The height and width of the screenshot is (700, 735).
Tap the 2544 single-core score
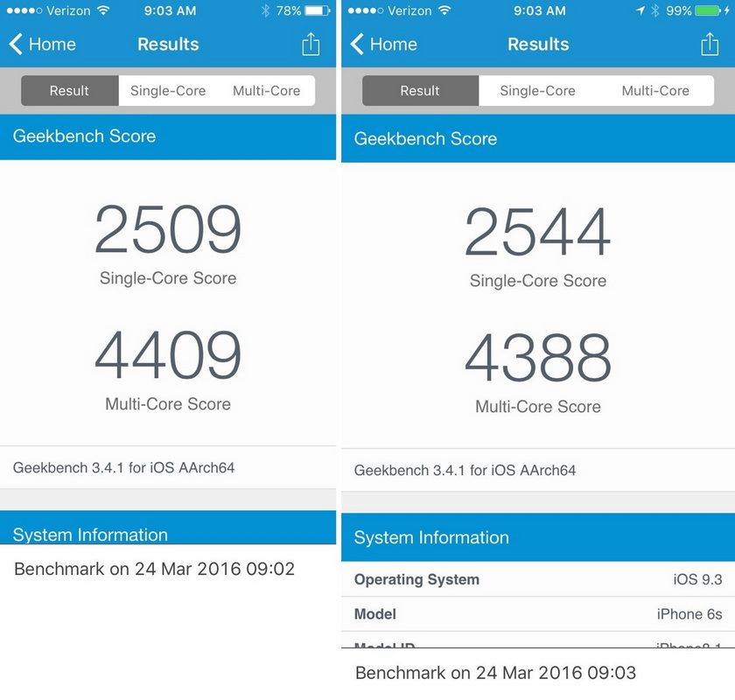(537, 232)
